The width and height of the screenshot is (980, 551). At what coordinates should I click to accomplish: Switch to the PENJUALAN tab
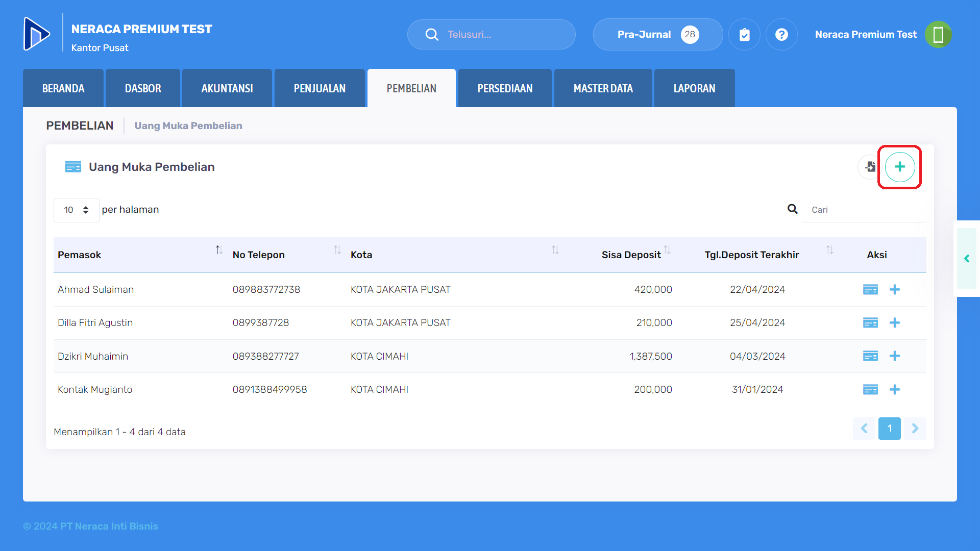tap(320, 88)
